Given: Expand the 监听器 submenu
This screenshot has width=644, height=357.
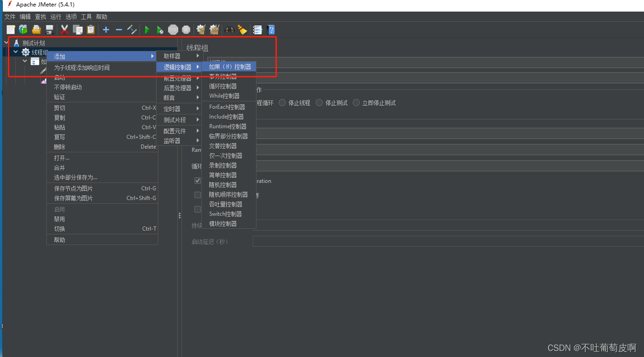Looking at the screenshot, I should click(180, 141).
